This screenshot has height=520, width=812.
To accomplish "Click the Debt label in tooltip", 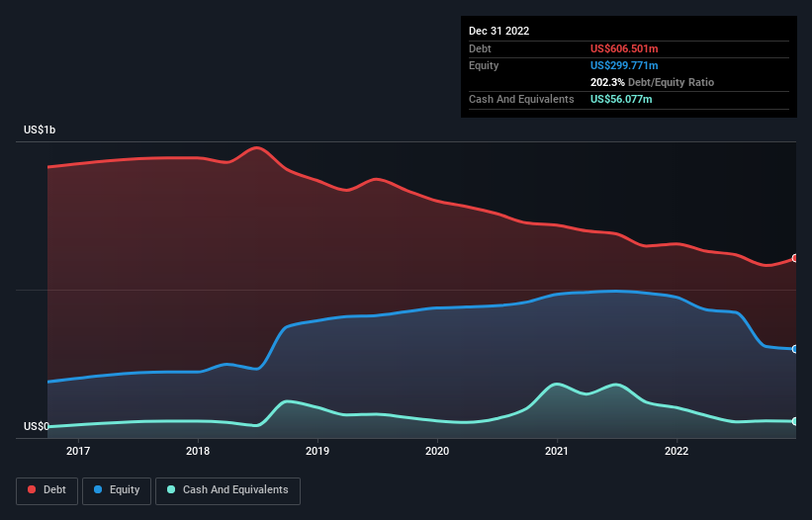I will [480, 48].
